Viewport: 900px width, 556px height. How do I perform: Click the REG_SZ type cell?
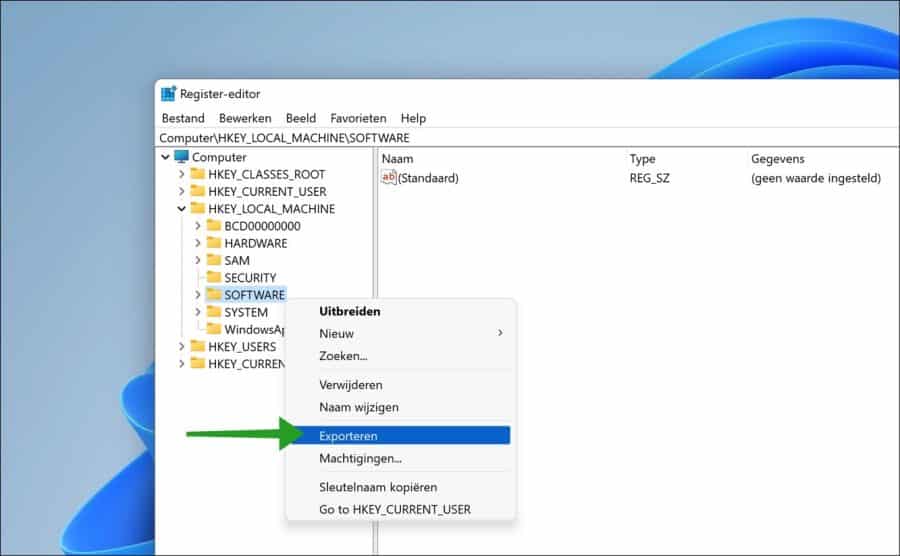(649, 178)
